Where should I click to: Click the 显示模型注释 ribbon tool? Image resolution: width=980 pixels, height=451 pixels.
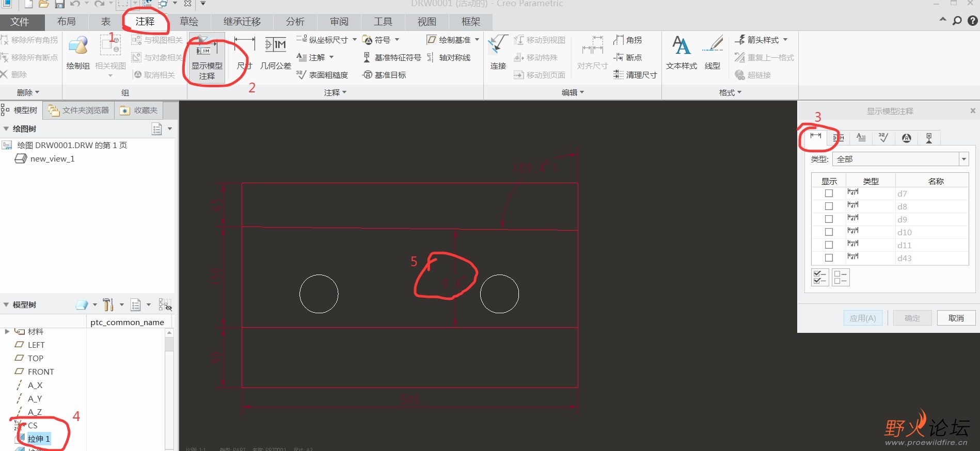pyautogui.click(x=207, y=58)
